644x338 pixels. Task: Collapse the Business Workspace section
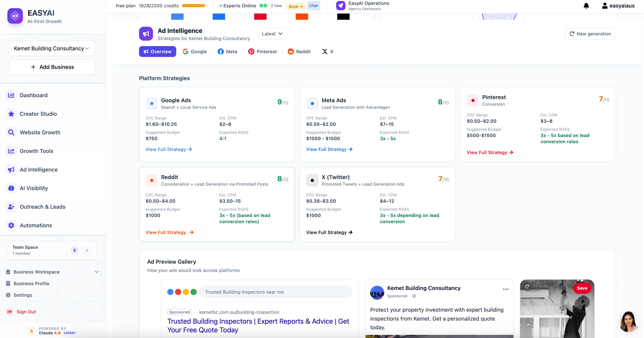97,272
